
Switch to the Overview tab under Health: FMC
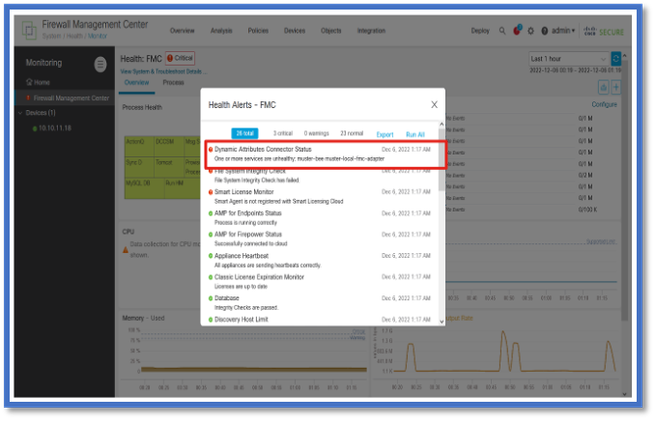click(x=137, y=82)
